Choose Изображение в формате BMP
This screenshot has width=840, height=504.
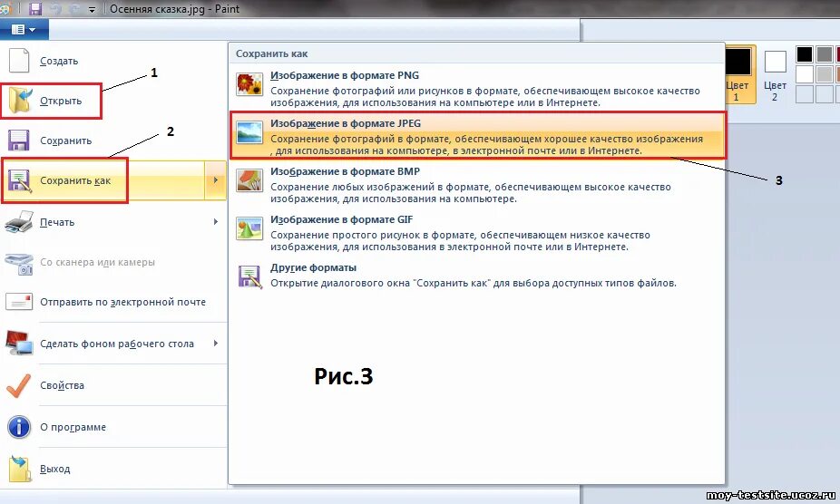(x=477, y=184)
